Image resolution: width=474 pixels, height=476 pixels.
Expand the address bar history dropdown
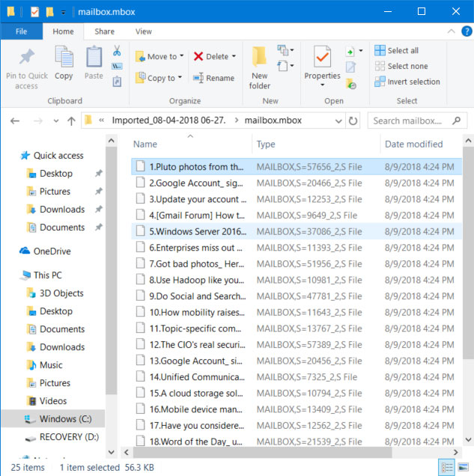tap(338, 120)
